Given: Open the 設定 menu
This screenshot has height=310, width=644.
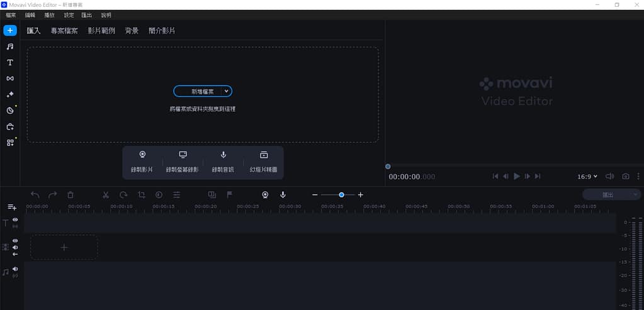Looking at the screenshot, I should pyautogui.click(x=69, y=15).
